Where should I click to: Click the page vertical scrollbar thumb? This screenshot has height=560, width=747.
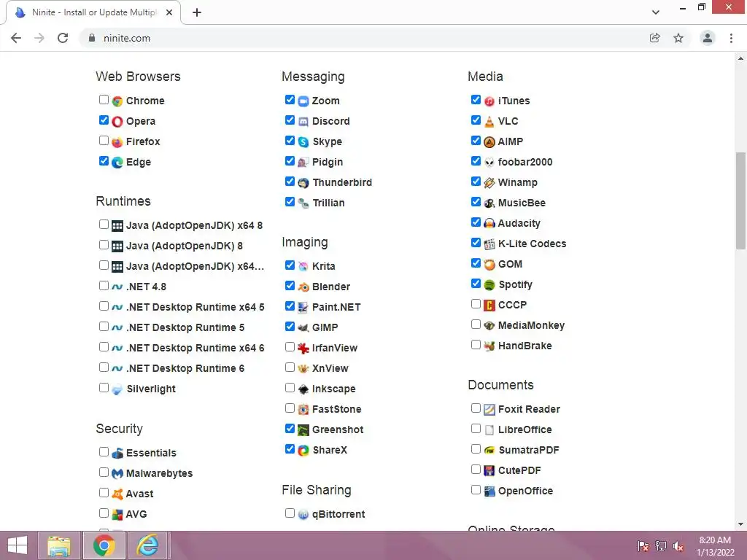(740, 201)
